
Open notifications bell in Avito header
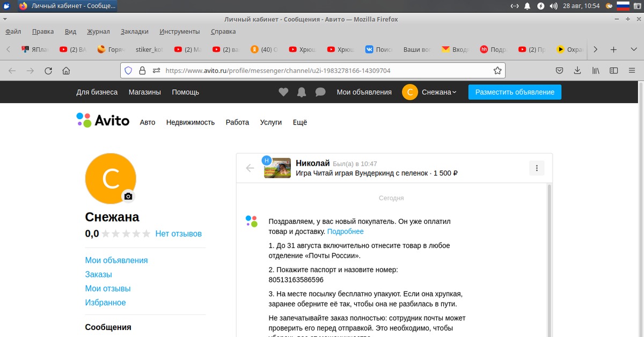click(302, 92)
